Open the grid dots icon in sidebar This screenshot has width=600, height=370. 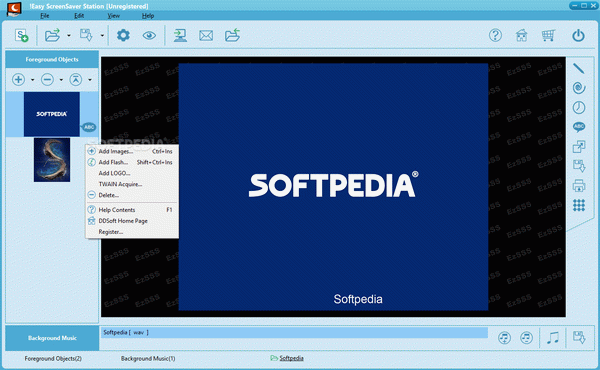tap(579, 205)
